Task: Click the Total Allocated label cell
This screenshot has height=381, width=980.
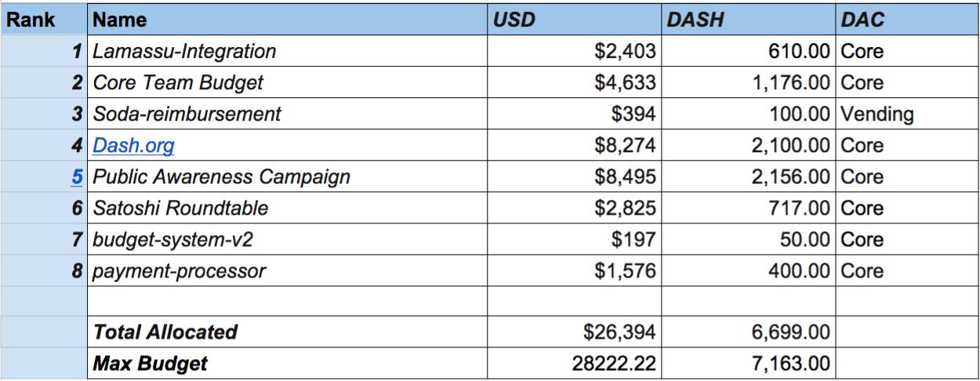Action: (287, 332)
